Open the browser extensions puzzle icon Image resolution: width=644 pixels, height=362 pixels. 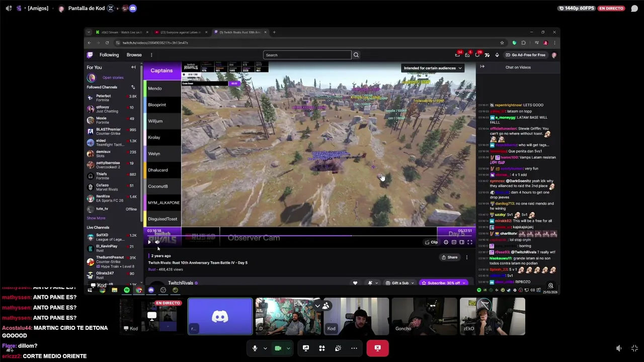pos(523,43)
